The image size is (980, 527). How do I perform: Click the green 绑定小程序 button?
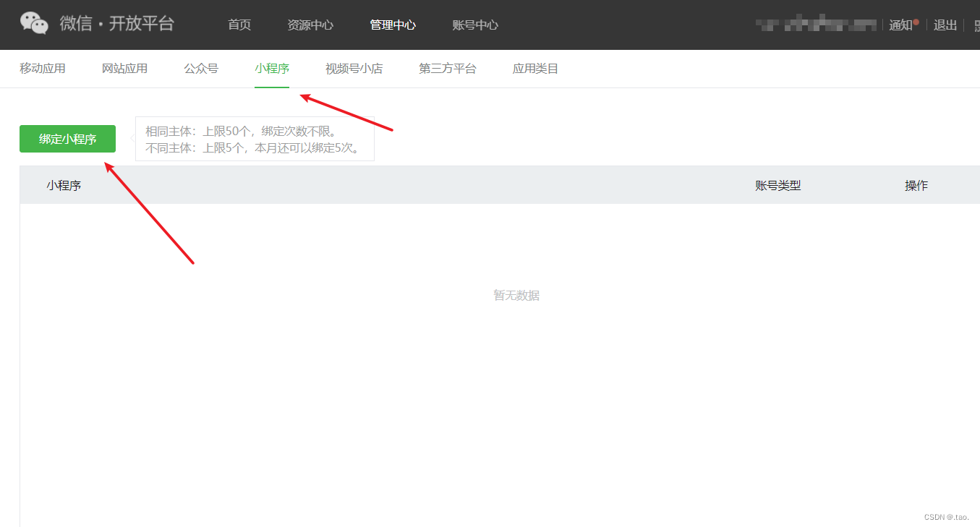67,139
